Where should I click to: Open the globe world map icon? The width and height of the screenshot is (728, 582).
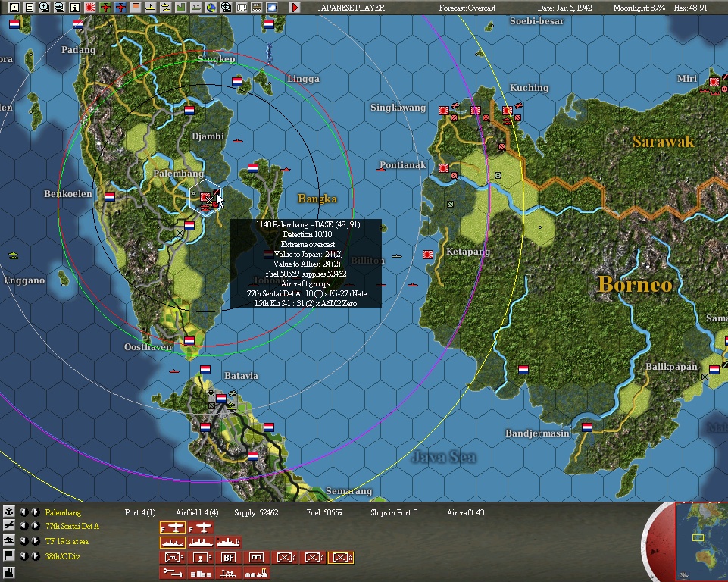pyautogui.click(x=211, y=8)
